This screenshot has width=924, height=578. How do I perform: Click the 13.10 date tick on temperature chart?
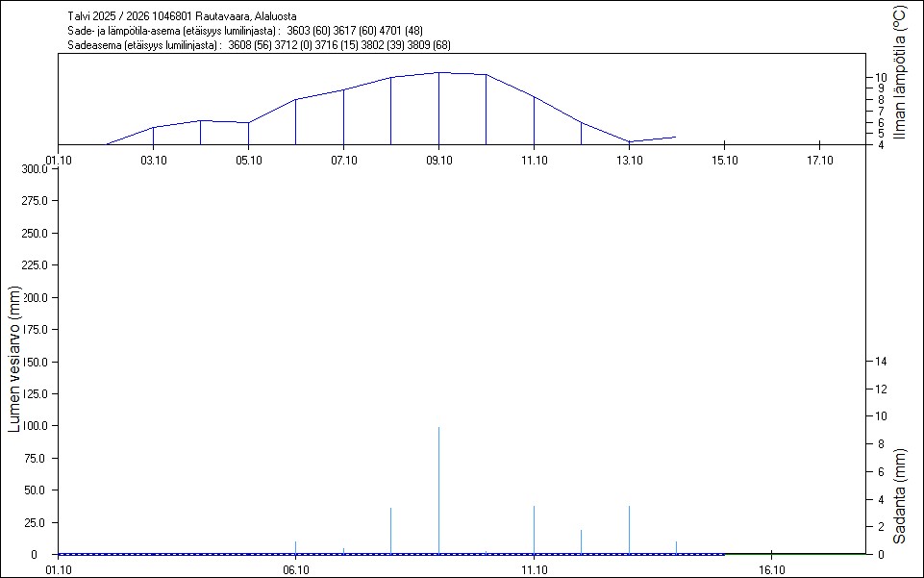point(629,160)
